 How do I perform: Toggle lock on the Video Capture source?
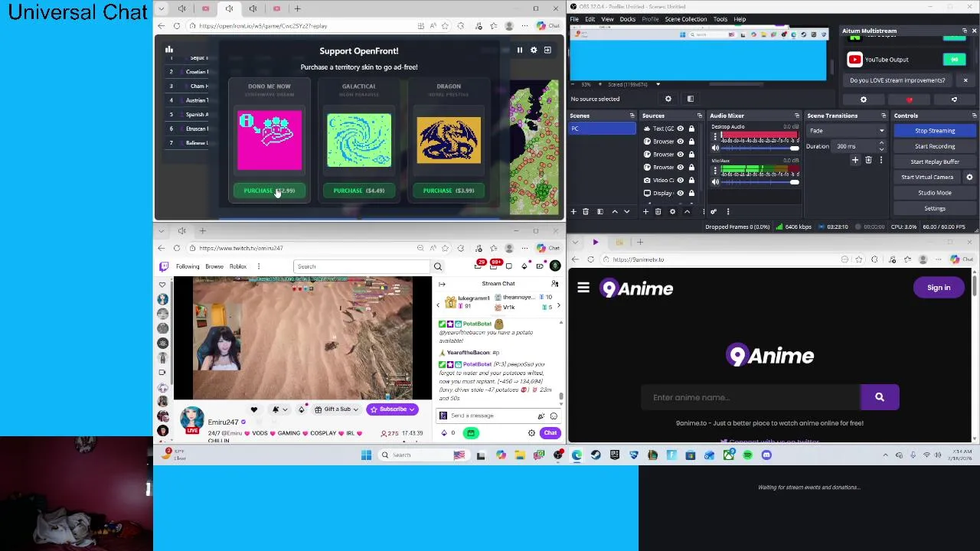point(691,180)
